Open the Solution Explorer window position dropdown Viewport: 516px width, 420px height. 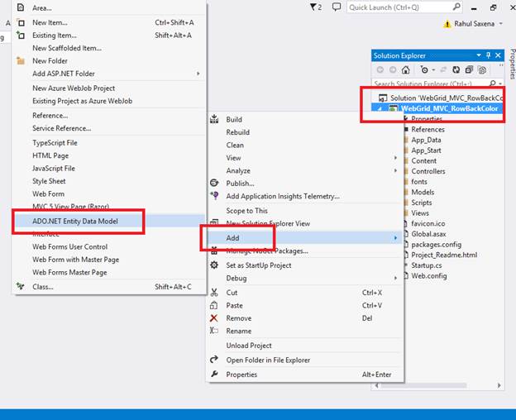coord(479,55)
